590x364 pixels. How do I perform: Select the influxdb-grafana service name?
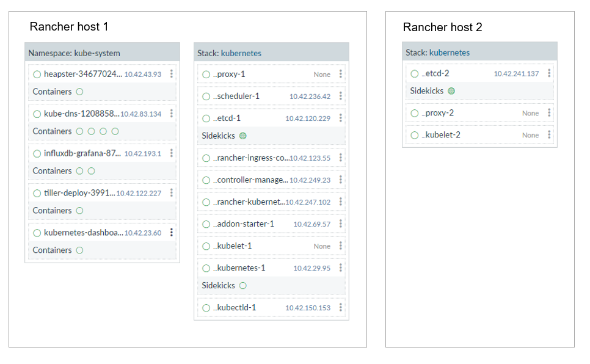coord(82,153)
